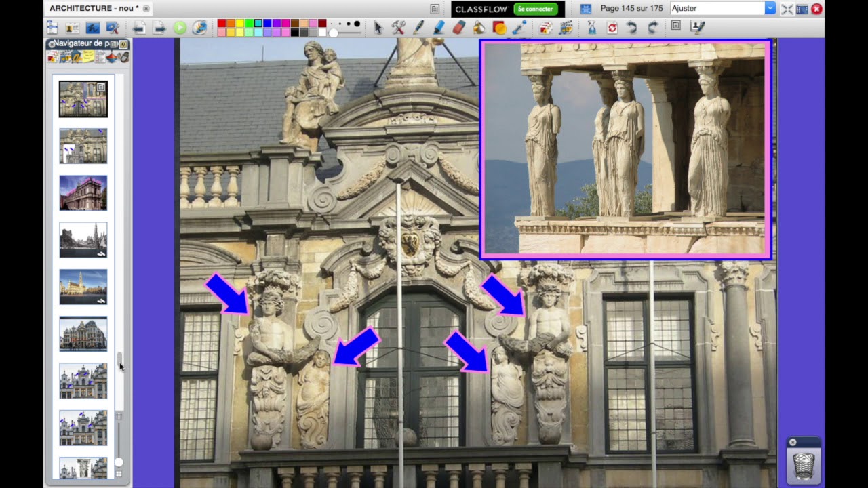Select the Grand Place sunset page thumbnail
868x488 pixels.
83,287
